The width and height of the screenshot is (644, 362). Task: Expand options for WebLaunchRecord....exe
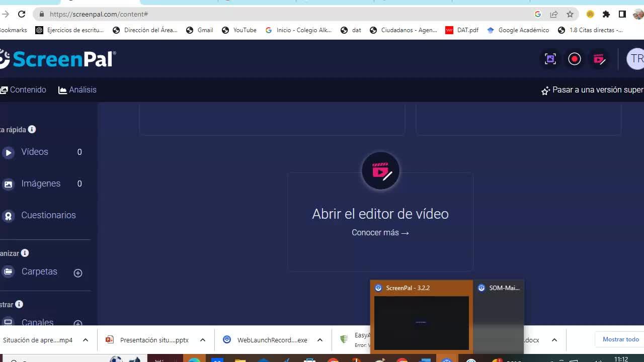point(320,340)
